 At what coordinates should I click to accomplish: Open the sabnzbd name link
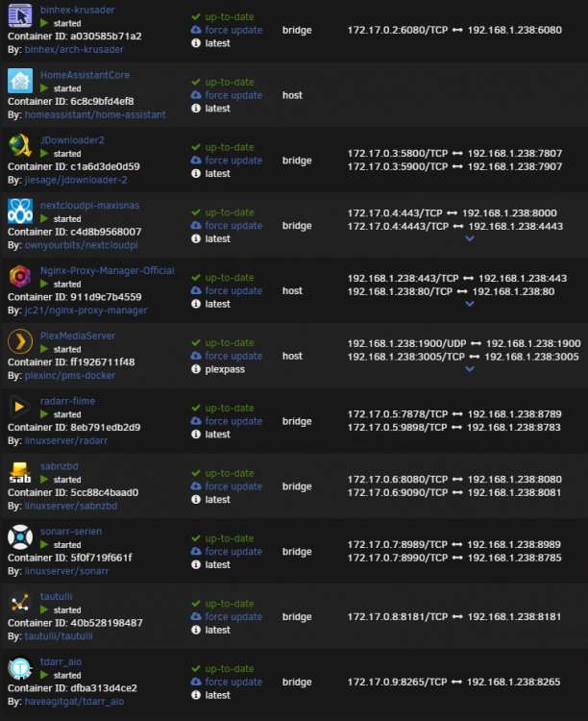tap(60, 466)
